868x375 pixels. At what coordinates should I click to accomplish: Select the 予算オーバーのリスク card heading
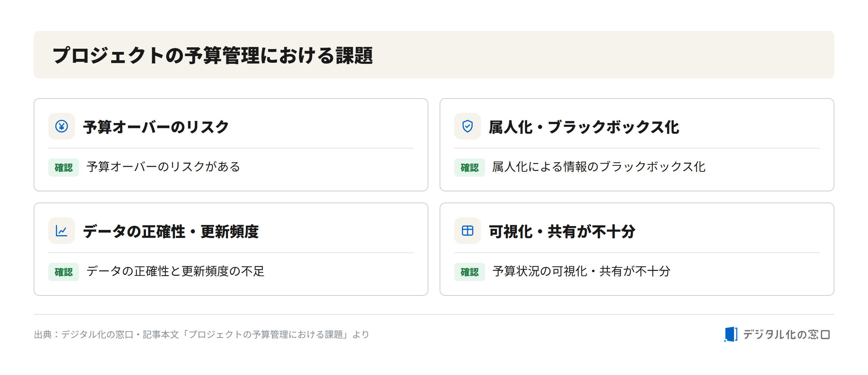156,127
